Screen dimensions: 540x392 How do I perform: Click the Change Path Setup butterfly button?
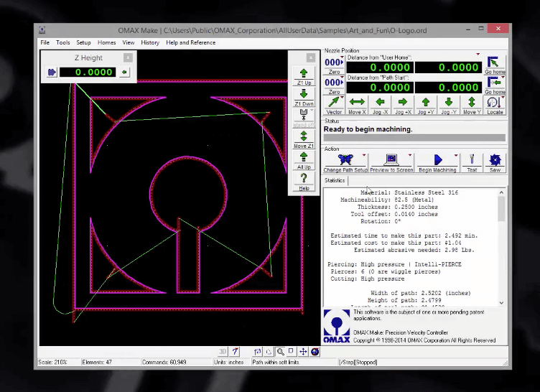(345, 163)
